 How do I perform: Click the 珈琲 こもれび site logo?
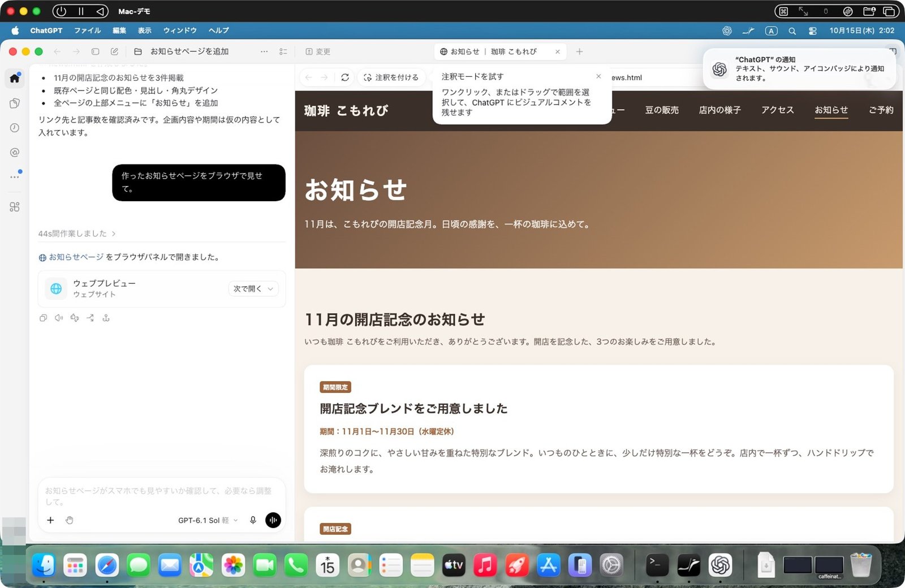(x=346, y=111)
